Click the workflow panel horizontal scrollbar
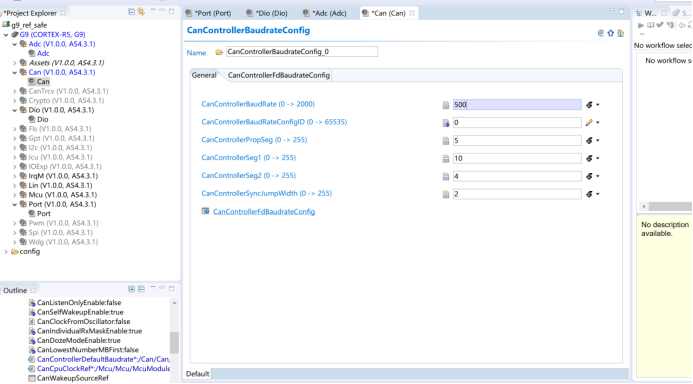The image size is (693, 384). click(670, 206)
